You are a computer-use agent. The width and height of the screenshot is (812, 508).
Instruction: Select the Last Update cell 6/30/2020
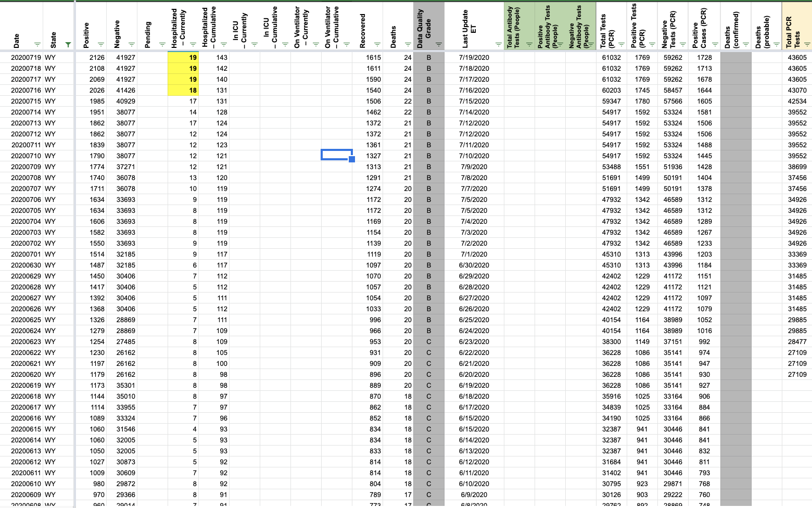[474, 265]
